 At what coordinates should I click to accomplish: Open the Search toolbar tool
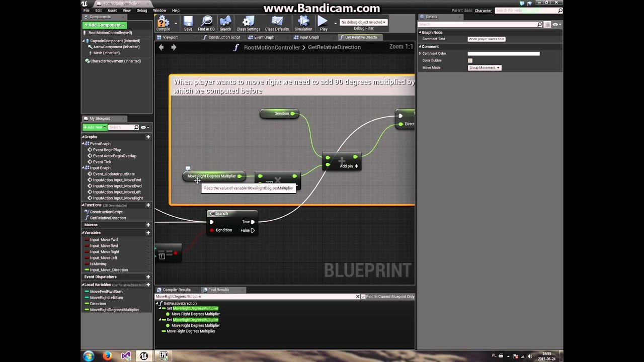tap(225, 23)
